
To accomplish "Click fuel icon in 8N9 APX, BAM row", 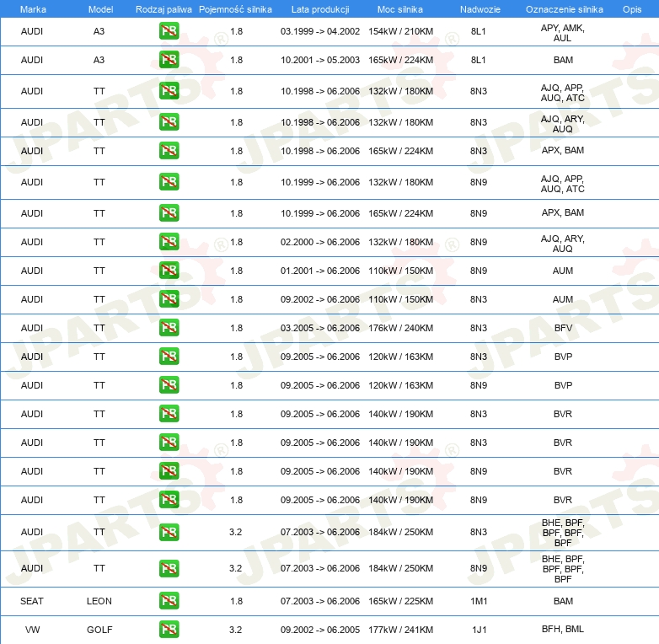I will [x=169, y=212].
